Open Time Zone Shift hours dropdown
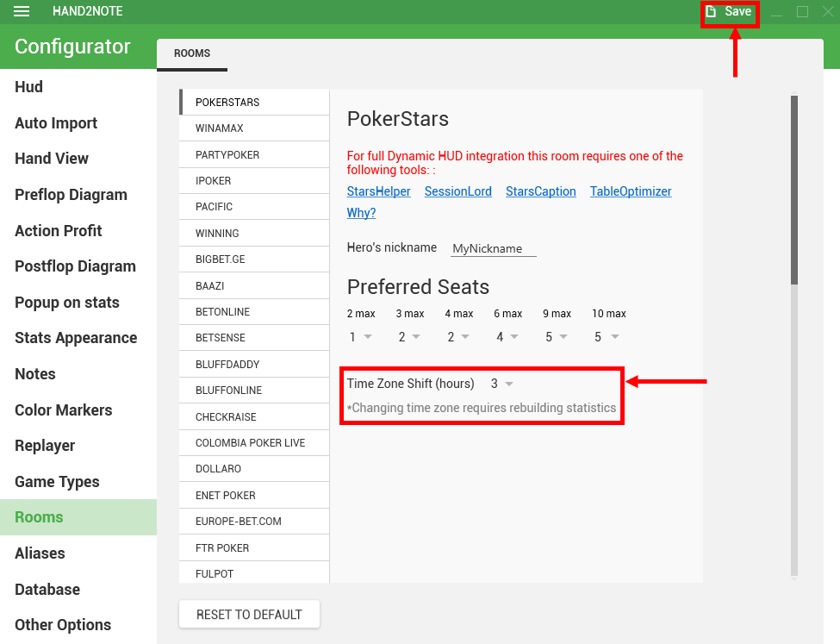Screen dimensions: 840x644 pos(502,384)
